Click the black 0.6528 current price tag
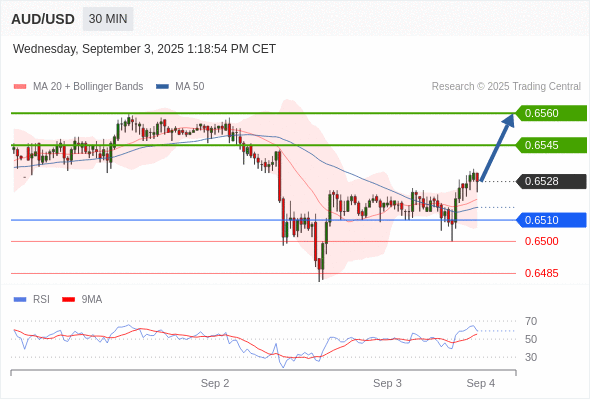Viewport: 590px width, 400px height. click(551, 181)
